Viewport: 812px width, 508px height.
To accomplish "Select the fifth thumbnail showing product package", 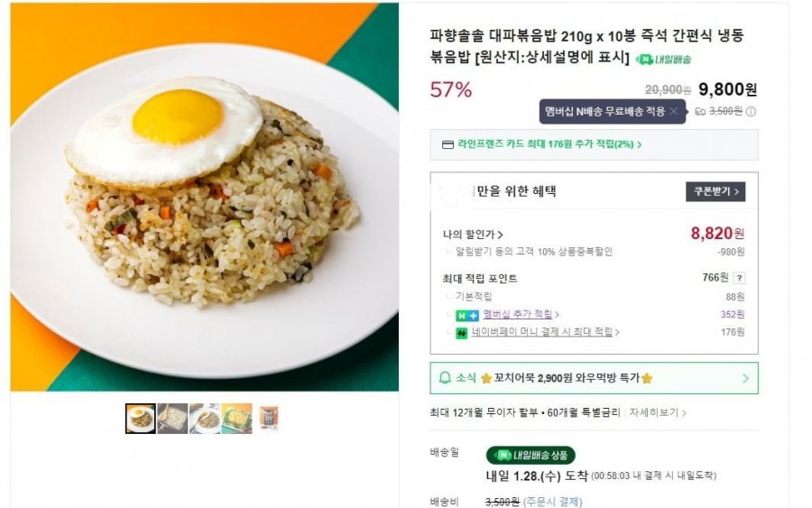I will tap(269, 419).
